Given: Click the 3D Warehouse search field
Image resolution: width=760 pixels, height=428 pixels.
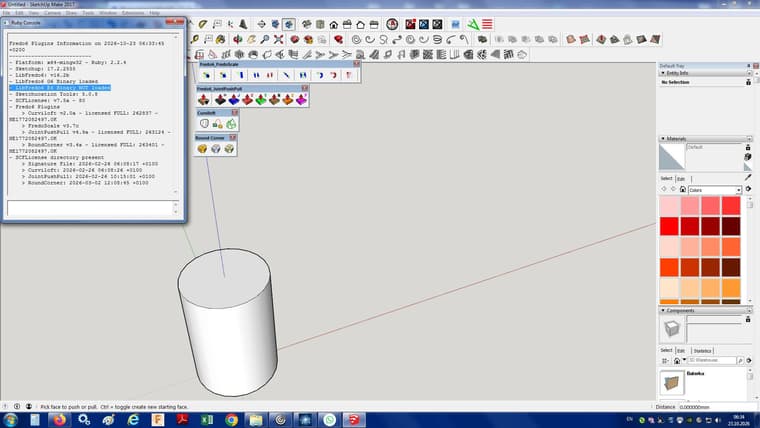Looking at the screenshot, I should click(x=712, y=361).
